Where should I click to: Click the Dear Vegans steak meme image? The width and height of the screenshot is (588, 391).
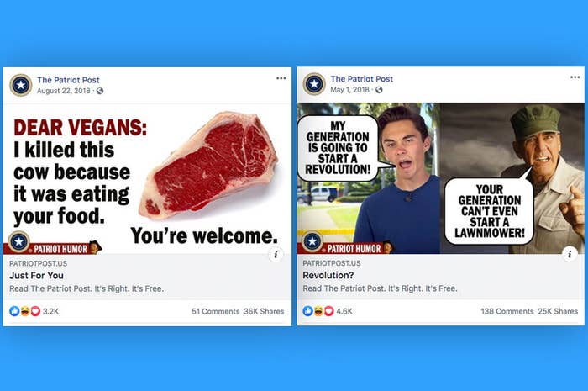point(147,179)
